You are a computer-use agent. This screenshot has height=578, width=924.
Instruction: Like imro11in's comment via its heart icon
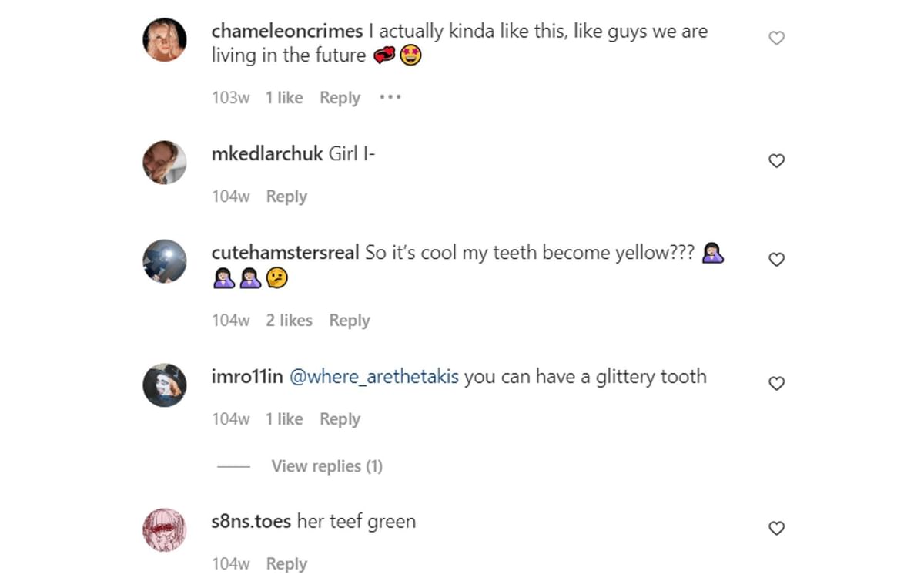775,383
